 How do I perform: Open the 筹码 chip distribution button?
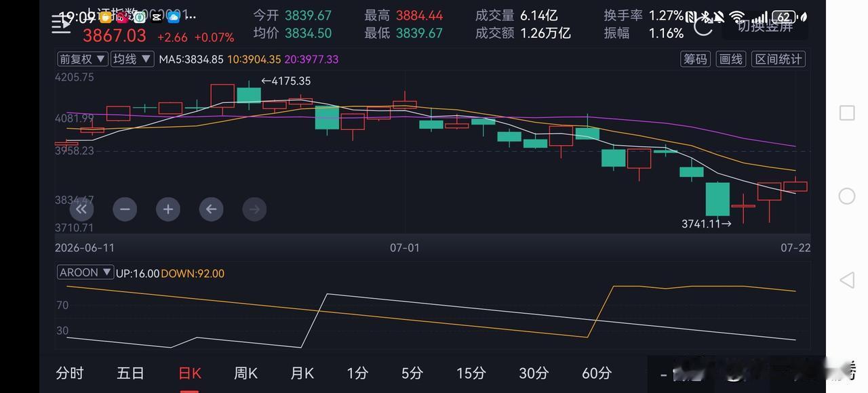click(695, 59)
